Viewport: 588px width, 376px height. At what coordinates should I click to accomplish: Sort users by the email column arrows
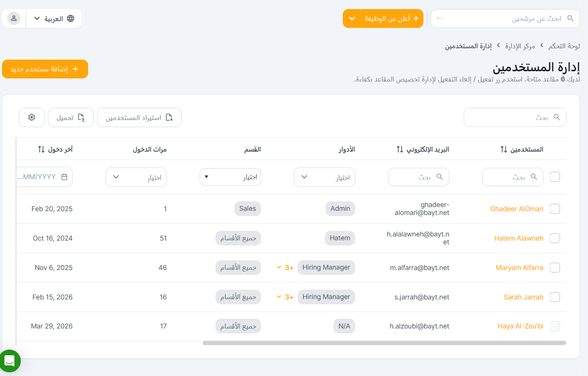pyautogui.click(x=400, y=149)
